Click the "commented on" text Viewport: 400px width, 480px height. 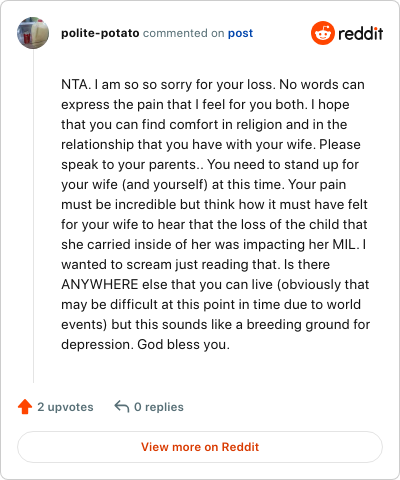[183, 33]
